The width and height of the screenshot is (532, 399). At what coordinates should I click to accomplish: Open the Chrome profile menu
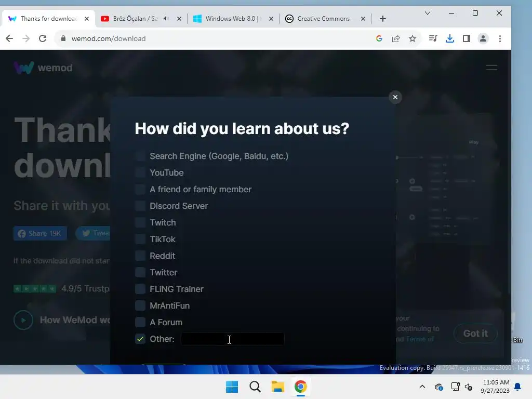pos(483,38)
